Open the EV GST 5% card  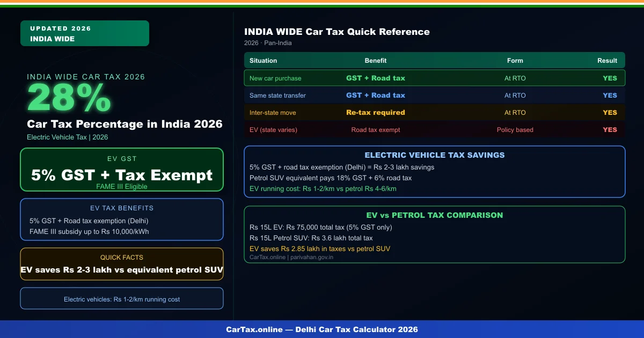point(122,170)
